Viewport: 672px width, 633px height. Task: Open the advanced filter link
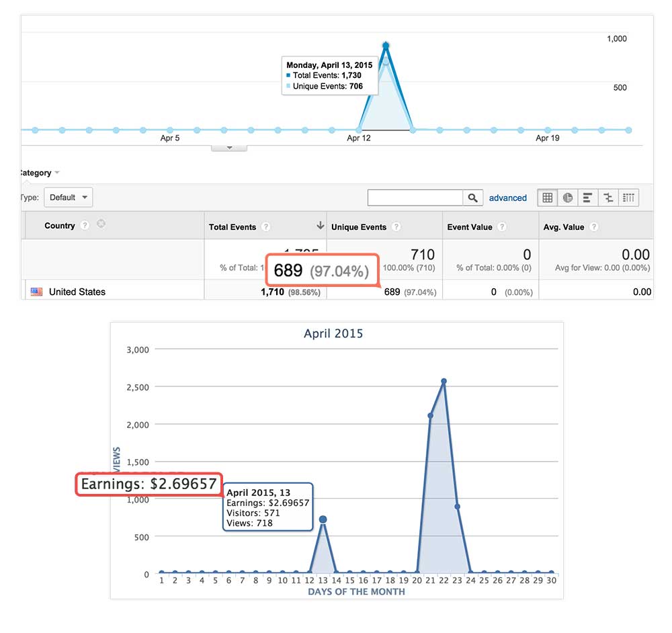tap(507, 198)
